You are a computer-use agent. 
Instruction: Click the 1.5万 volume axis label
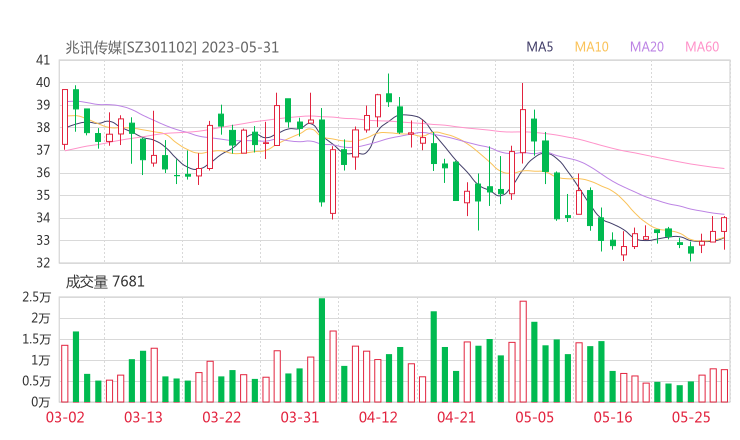coord(36,339)
